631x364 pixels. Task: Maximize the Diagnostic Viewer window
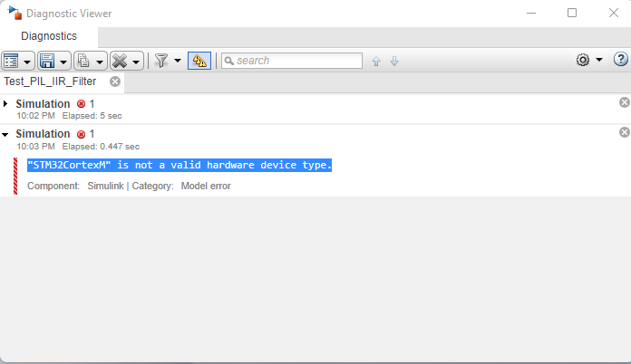pos(572,13)
